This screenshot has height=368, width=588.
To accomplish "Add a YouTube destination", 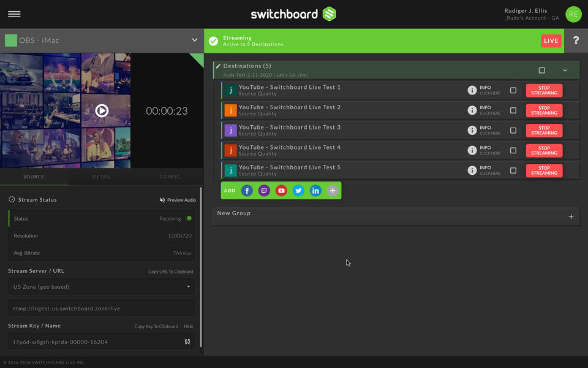I will click(281, 191).
